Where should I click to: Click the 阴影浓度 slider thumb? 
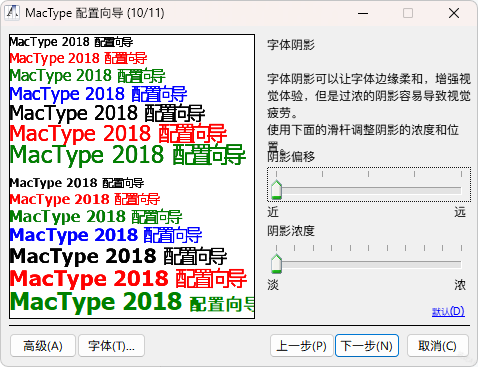pos(276,264)
